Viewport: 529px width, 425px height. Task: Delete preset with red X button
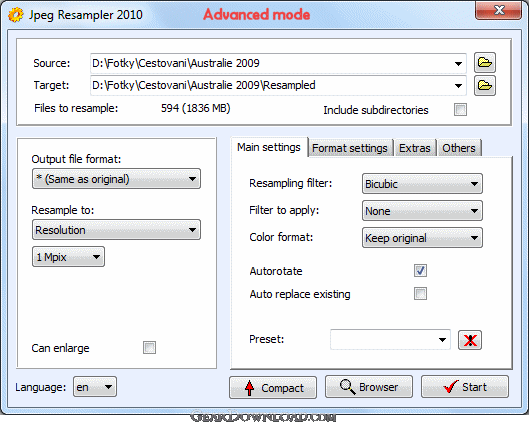470,340
